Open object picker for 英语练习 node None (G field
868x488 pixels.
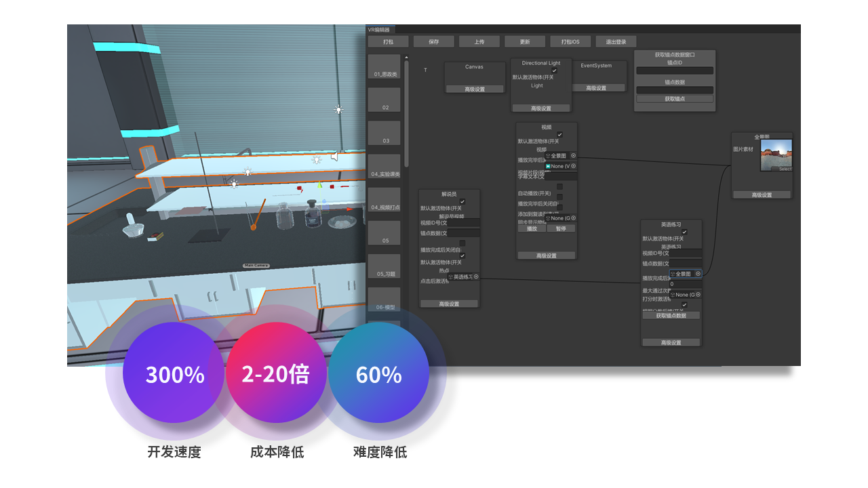(x=698, y=295)
